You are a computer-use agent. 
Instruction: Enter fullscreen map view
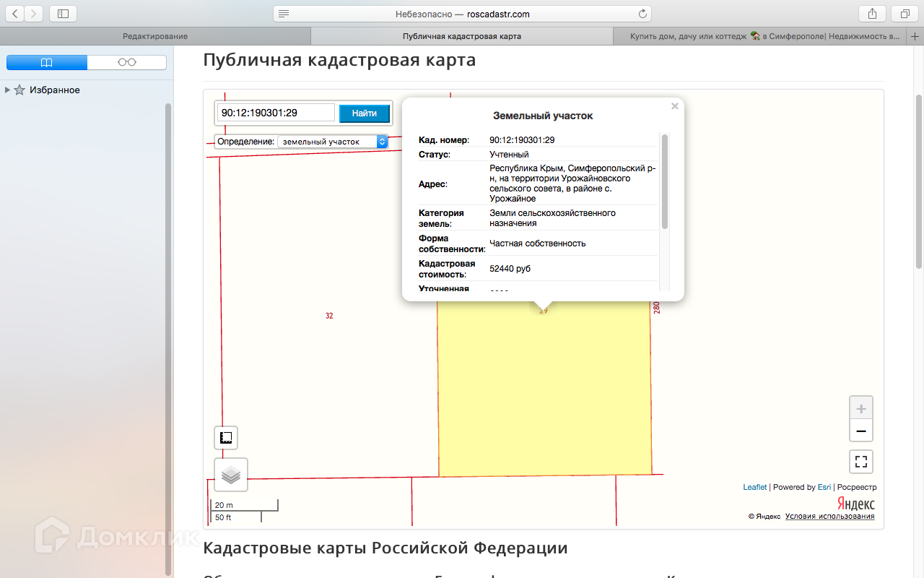click(860, 461)
